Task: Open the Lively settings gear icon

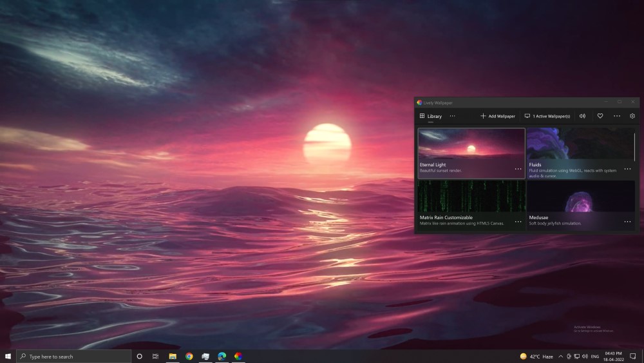Action: point(632,116)
